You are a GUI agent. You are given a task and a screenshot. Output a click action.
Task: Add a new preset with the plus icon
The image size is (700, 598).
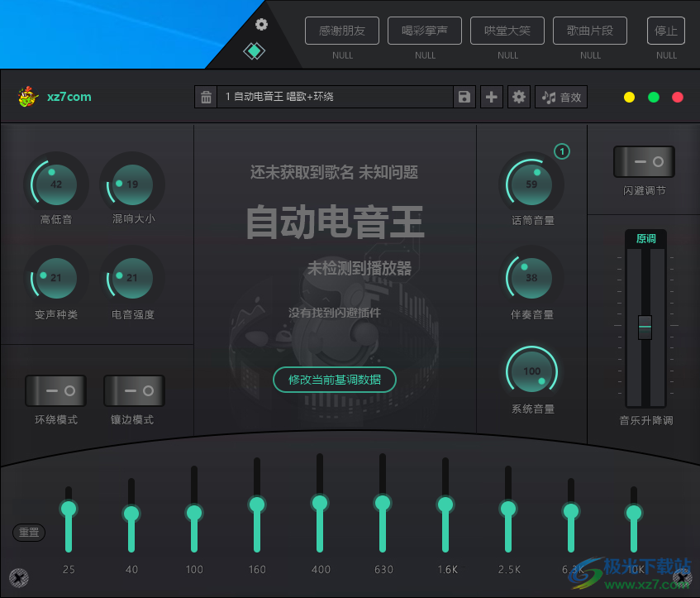pyautogui.click(x=492, y=97)
